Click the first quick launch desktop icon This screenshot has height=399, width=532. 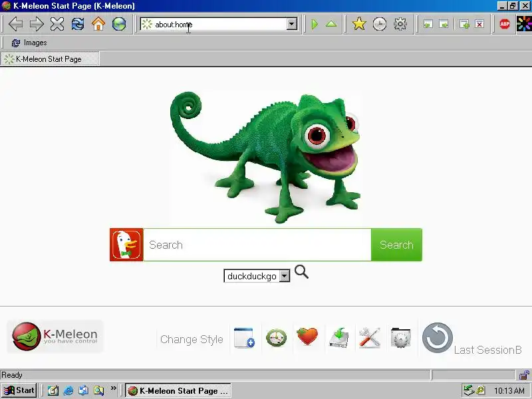[53, 390]
